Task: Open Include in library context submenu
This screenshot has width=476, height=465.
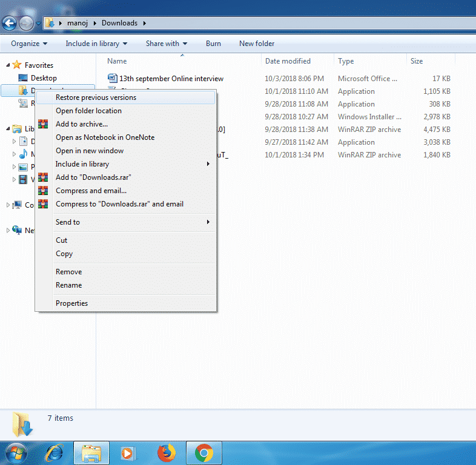Action: [125, 164]
